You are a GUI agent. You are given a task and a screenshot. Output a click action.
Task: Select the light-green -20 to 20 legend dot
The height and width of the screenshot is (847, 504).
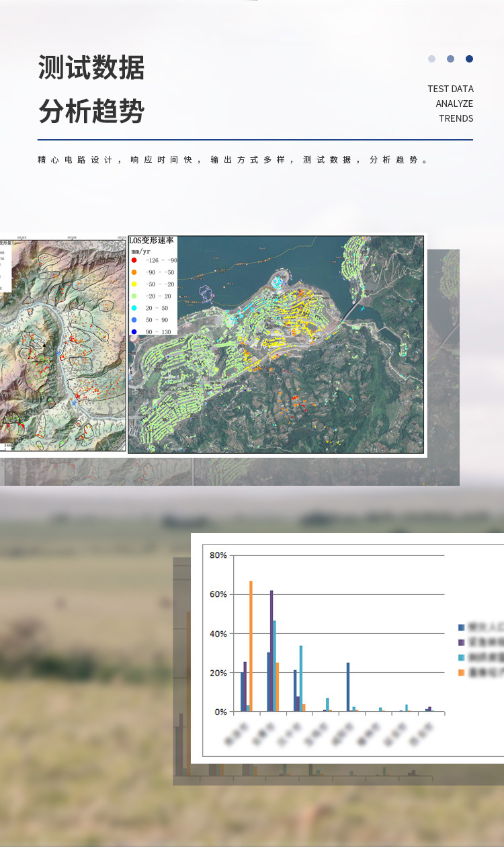pyautogui.click(x=134, y=296)
